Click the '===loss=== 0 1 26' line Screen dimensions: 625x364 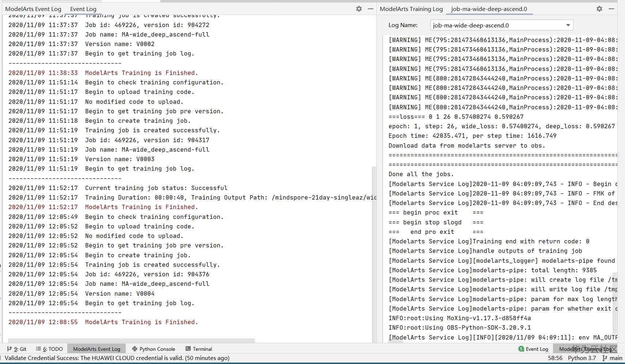pos(456,117)
